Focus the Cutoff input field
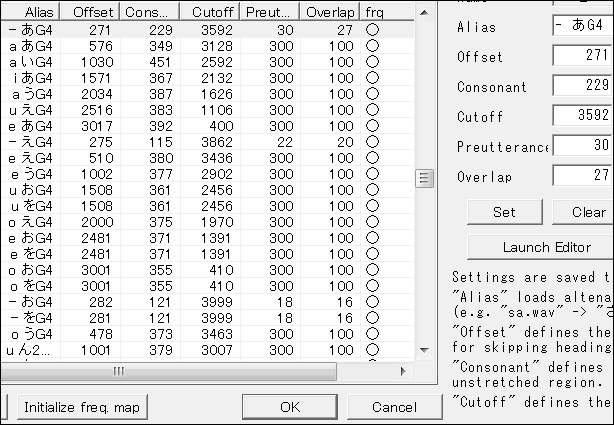 point(583,115)
